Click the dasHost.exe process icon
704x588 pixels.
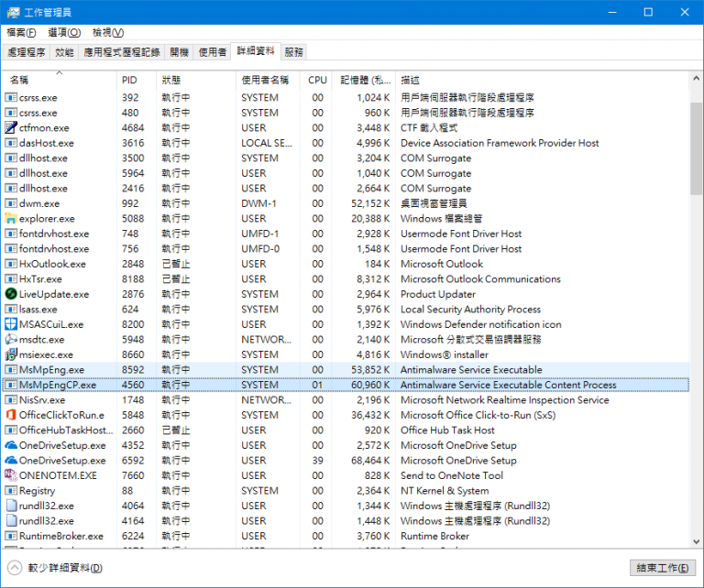[11, 143]
